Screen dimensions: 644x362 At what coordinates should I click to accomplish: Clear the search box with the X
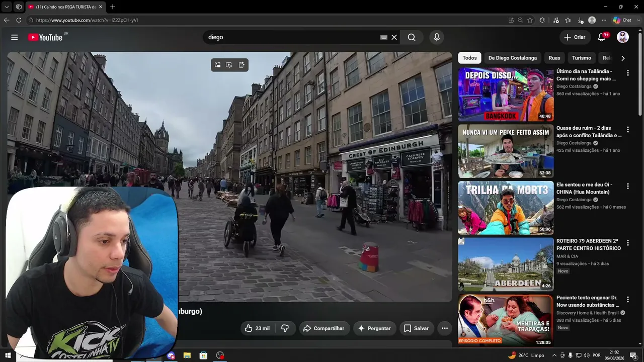point(394,37)
